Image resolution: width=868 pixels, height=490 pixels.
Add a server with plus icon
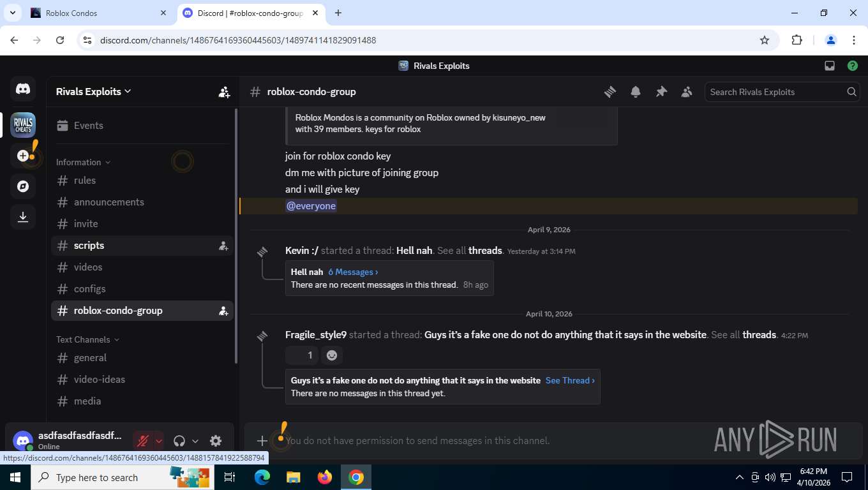point(23,156)
